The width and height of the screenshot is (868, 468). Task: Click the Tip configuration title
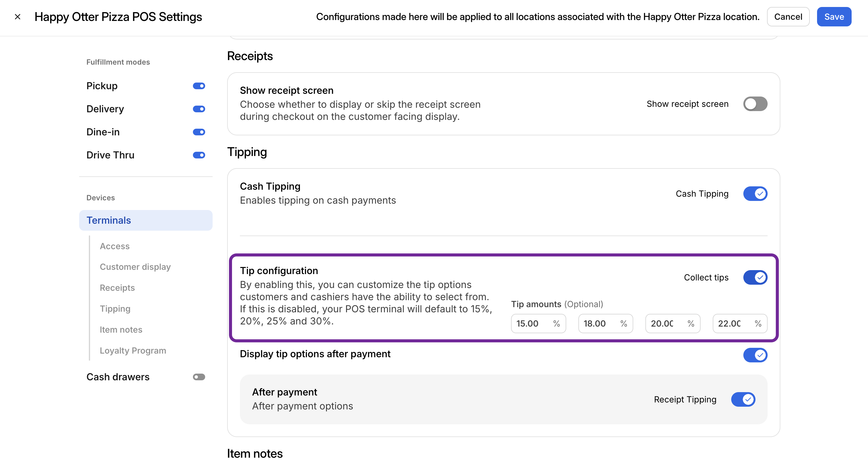pyautogui.click(x=279, y=270)
